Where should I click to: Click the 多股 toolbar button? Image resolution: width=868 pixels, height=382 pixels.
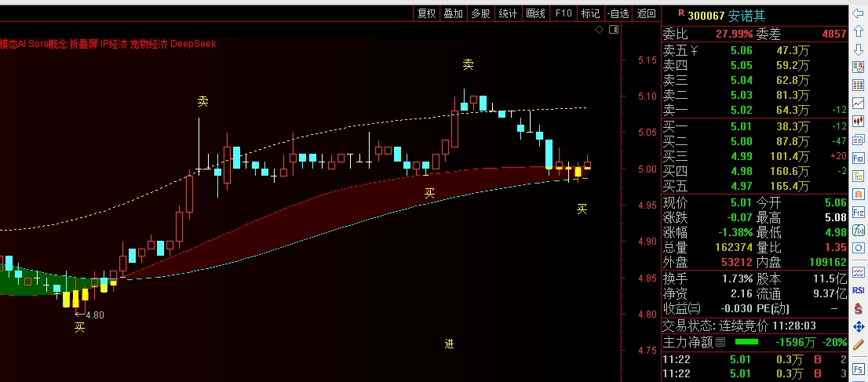(480, 14)
